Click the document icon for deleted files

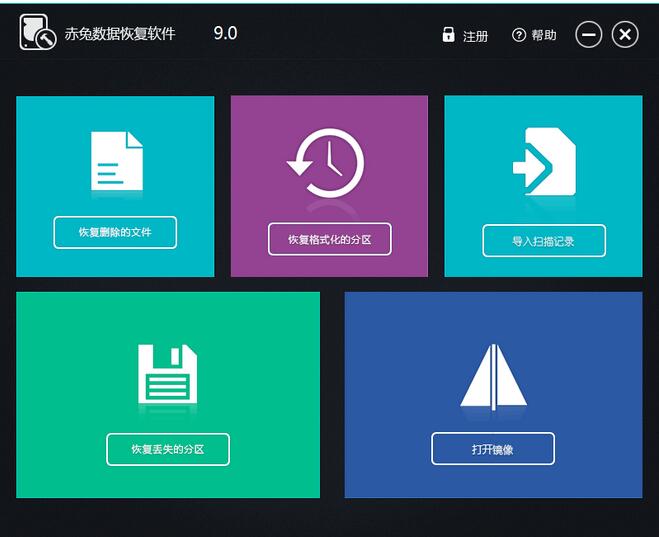[x=117, y=161]
